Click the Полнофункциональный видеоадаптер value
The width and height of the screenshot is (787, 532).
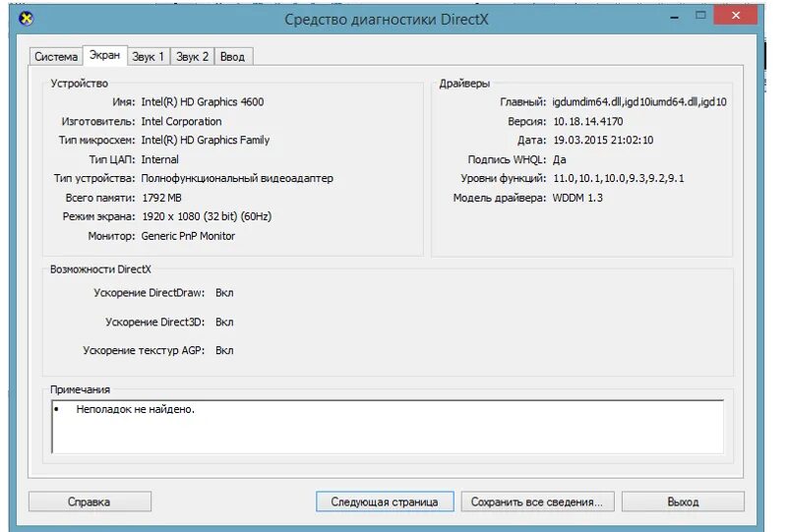(237, 178)
